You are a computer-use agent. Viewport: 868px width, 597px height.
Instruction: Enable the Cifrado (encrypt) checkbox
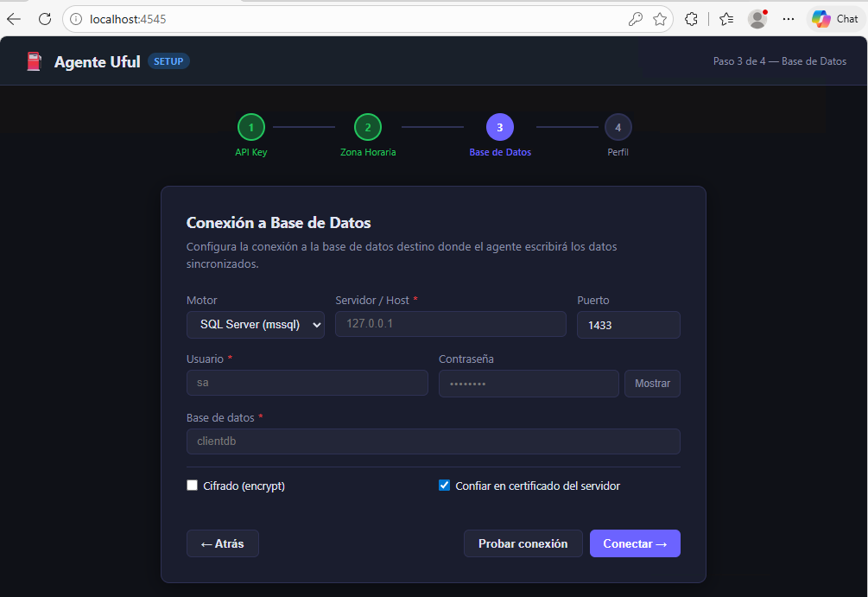pos(192,486)
